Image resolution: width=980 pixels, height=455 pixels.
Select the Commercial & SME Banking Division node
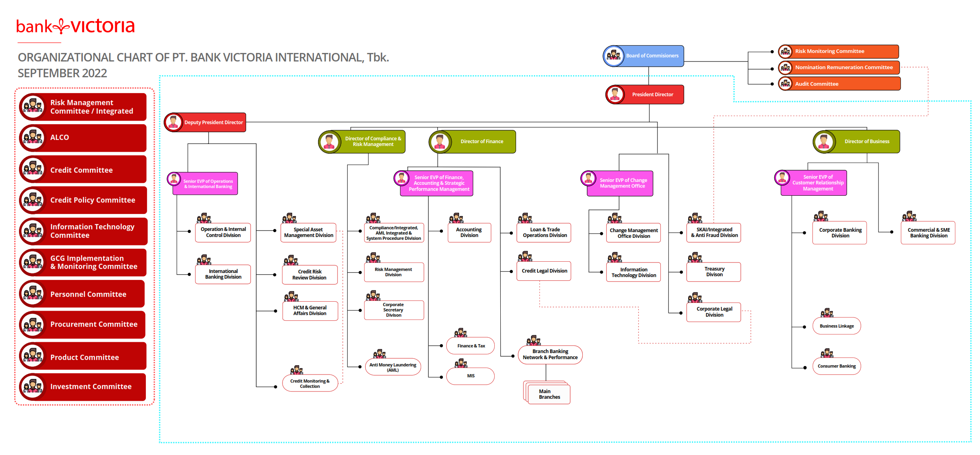[928, 233]
